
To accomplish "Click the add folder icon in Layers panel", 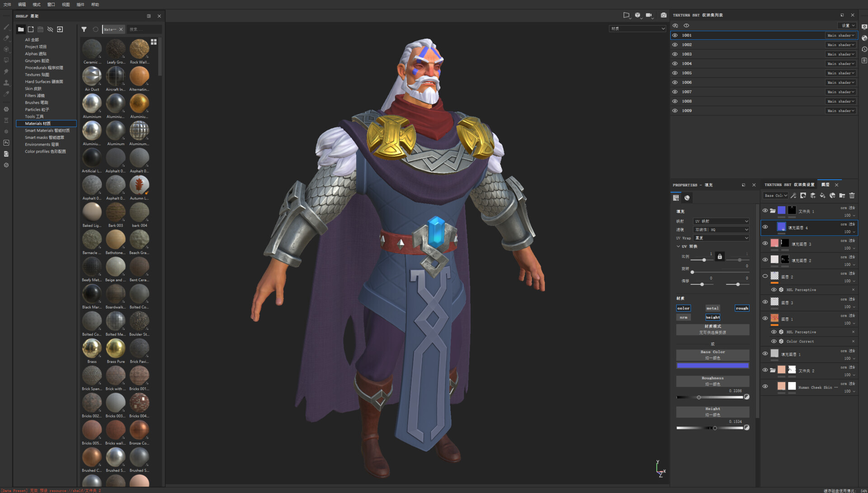I will tap(842, 195).
